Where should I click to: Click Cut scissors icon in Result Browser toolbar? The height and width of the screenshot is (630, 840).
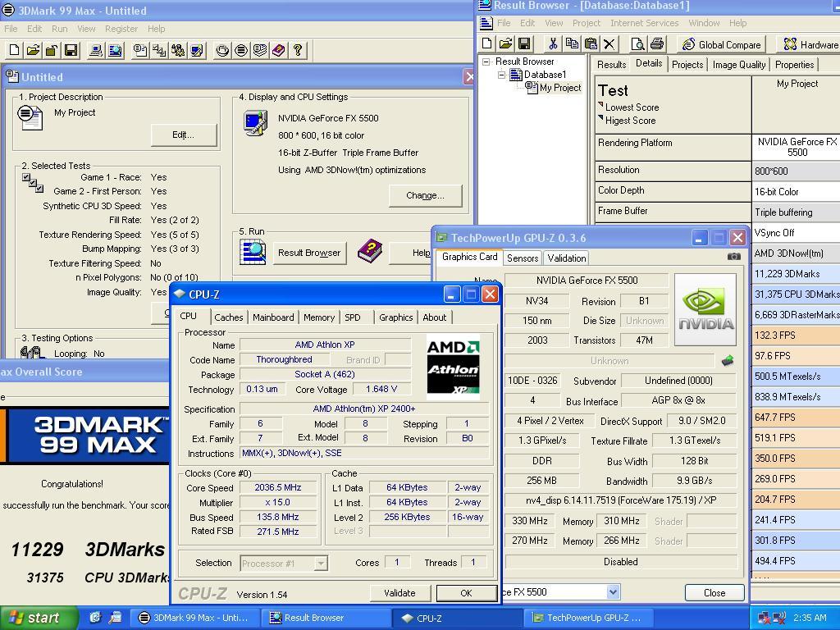553,44
